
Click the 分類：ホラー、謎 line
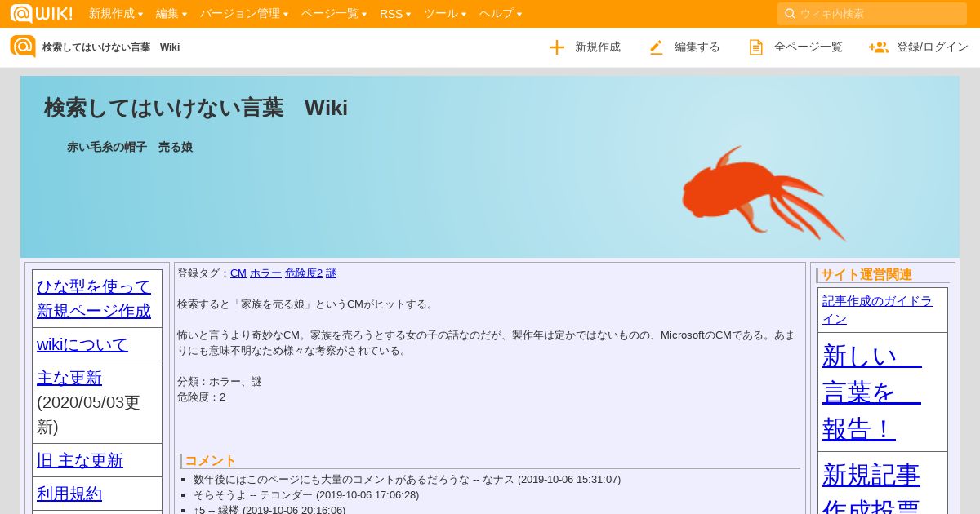point(220,382)
